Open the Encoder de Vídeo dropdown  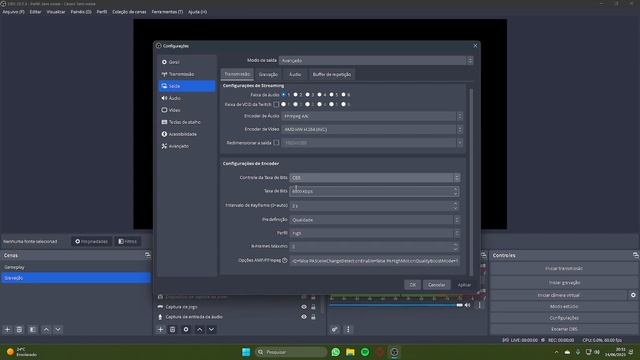click(372, 129)
